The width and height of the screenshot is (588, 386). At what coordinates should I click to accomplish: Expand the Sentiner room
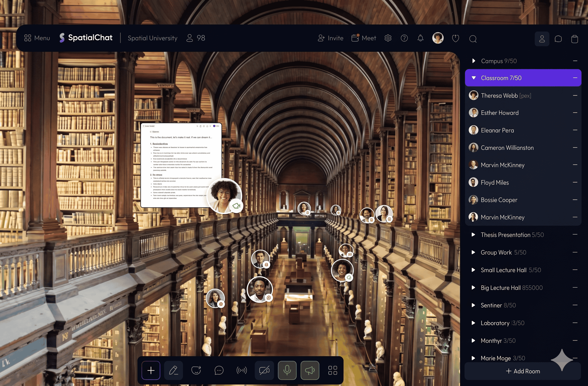coord(473,305)
